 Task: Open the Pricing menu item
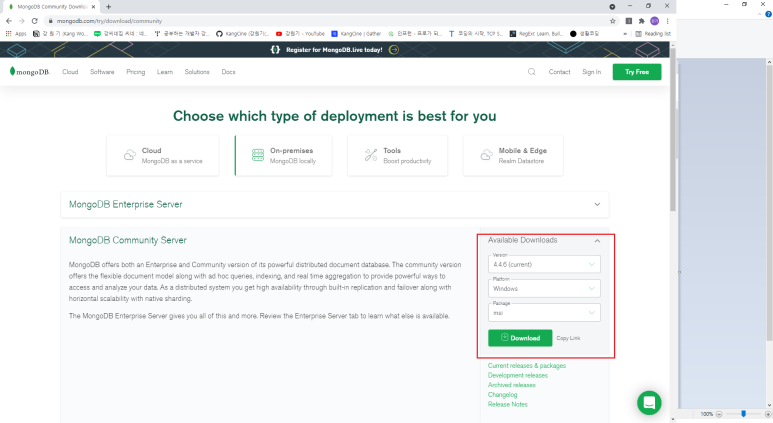136,71
